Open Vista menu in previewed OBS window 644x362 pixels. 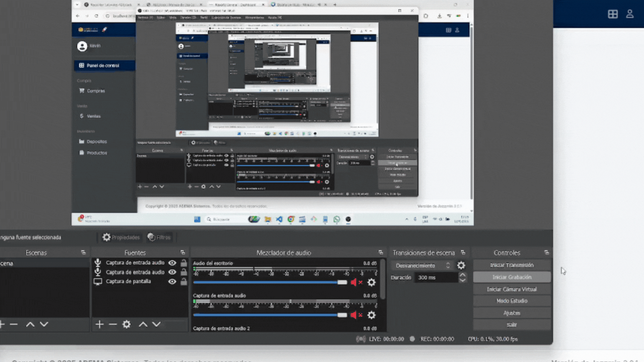[173, 18]
